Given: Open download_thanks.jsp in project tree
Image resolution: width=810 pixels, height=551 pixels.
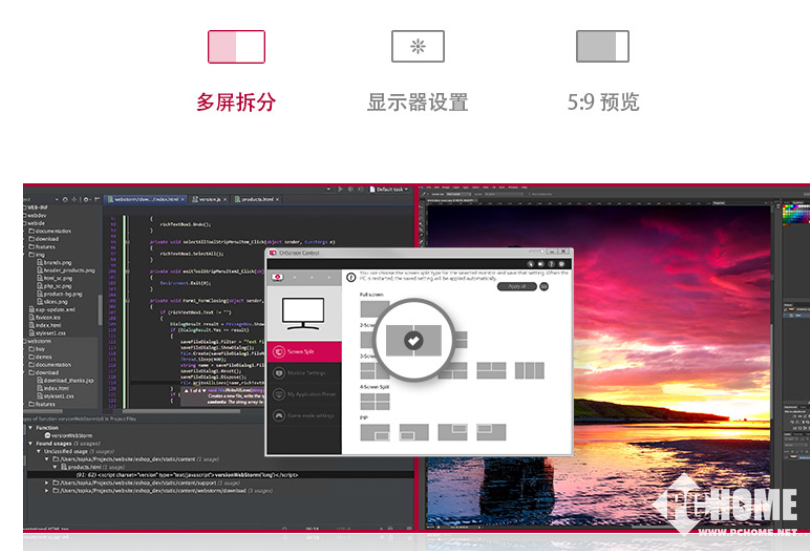Looking at the screenshot, I should pyautogui.click(x=66, y=381).
